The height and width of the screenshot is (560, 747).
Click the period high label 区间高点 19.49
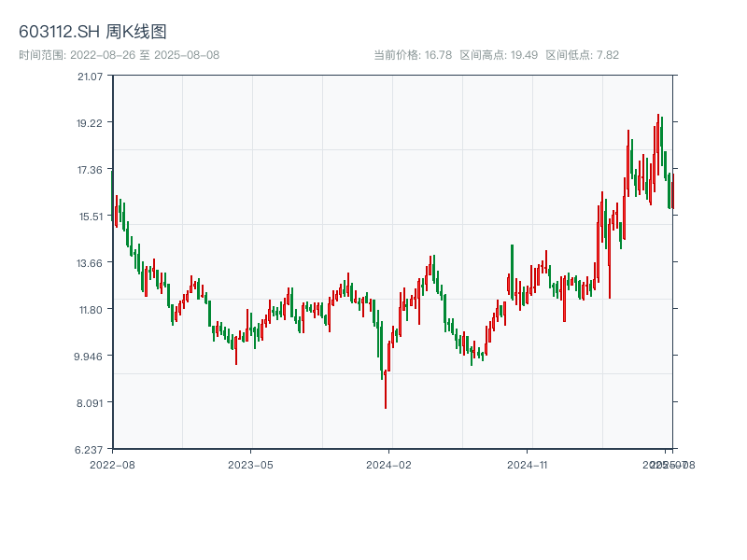(x=499, y=55)
